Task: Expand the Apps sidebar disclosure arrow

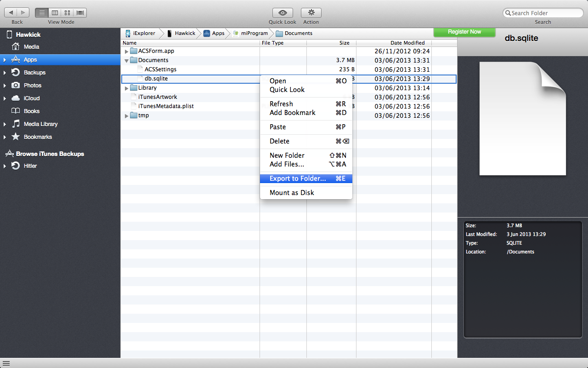Action: [x=5, y=60]
